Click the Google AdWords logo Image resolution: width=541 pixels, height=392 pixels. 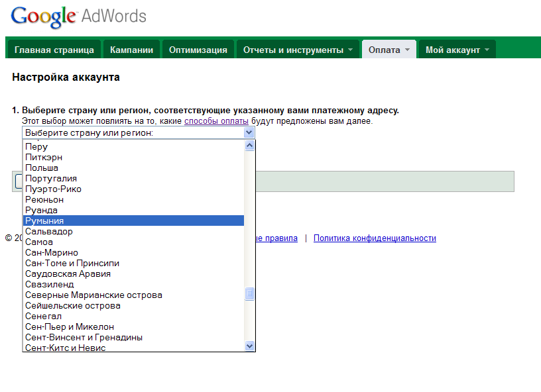click(78, 17)
